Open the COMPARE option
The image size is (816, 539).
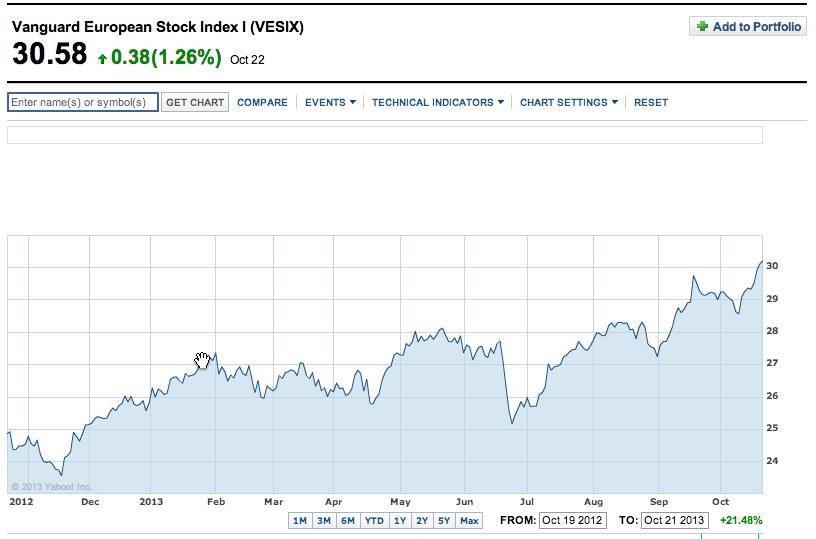coord(262,102)
